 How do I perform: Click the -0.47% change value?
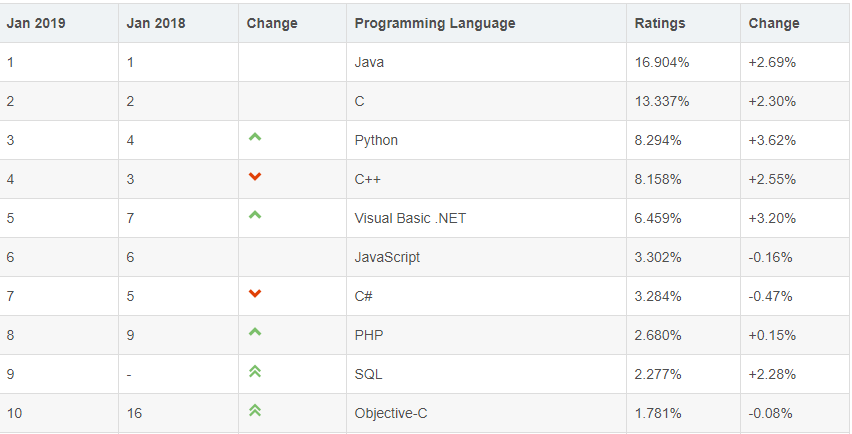pos(770,297)
